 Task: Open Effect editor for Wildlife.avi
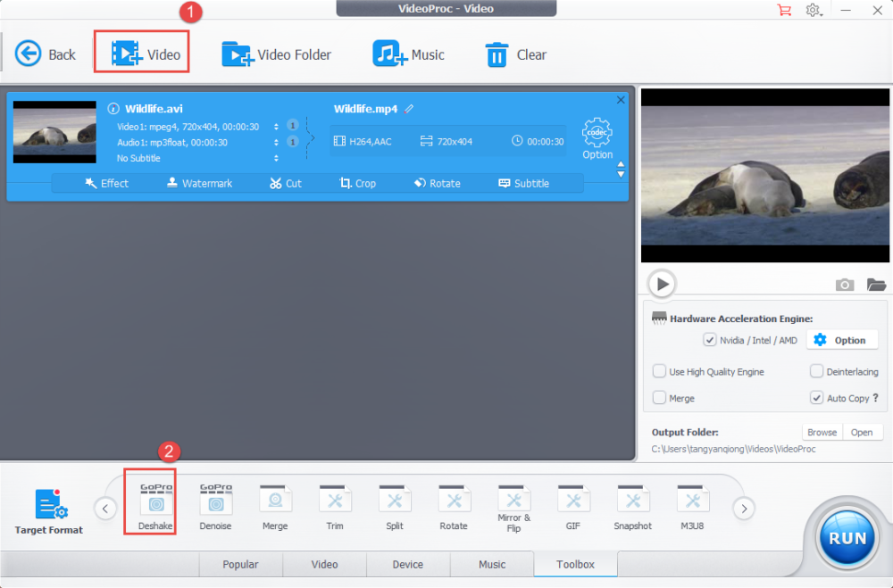click(x=106, y=183)
